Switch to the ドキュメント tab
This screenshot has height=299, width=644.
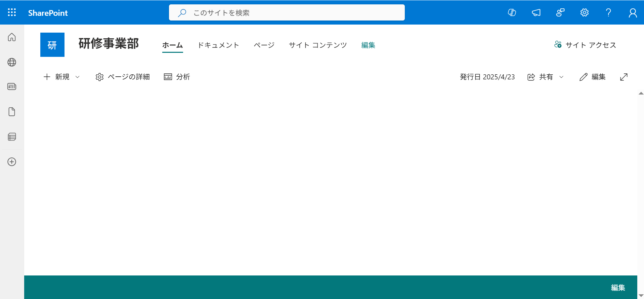point(218,45)
